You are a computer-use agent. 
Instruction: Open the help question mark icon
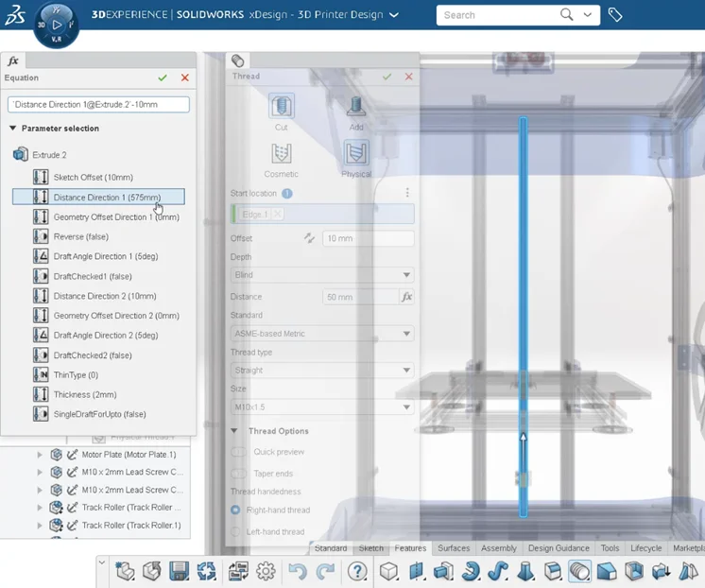[357, 571]
